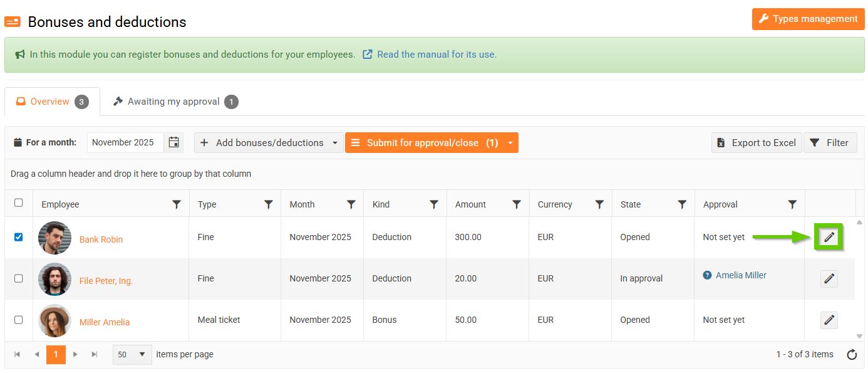Open Submit for approval/close dropdown arrow
The image size is (868, 373).
click(x=510, y=143)
